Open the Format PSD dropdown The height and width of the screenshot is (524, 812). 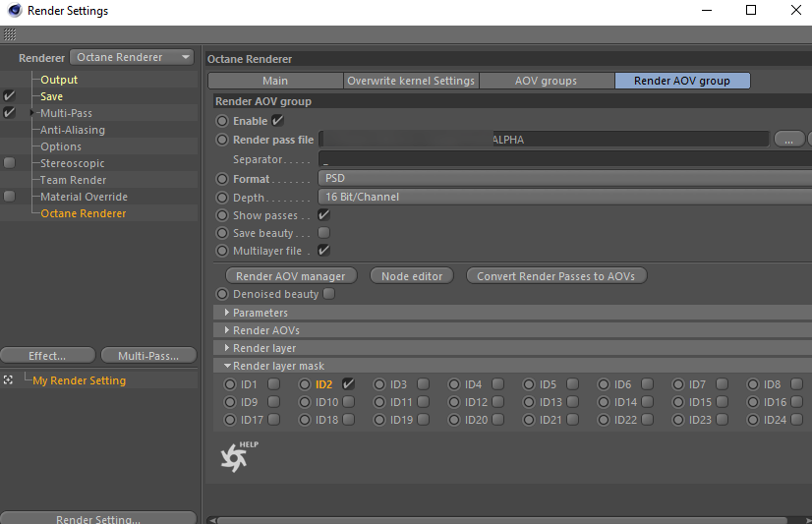(565, 178)
